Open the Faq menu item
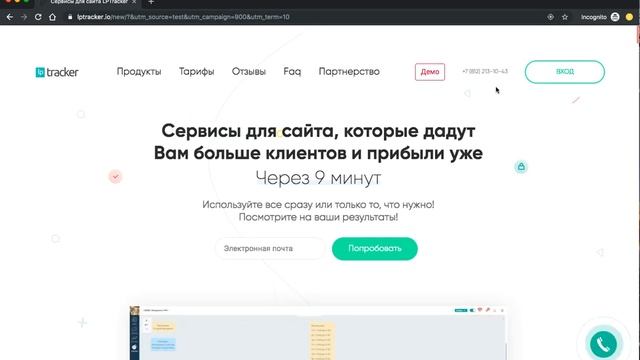This screenshot has width=640, height=360. pyautogui.click(x=292, y=71)
